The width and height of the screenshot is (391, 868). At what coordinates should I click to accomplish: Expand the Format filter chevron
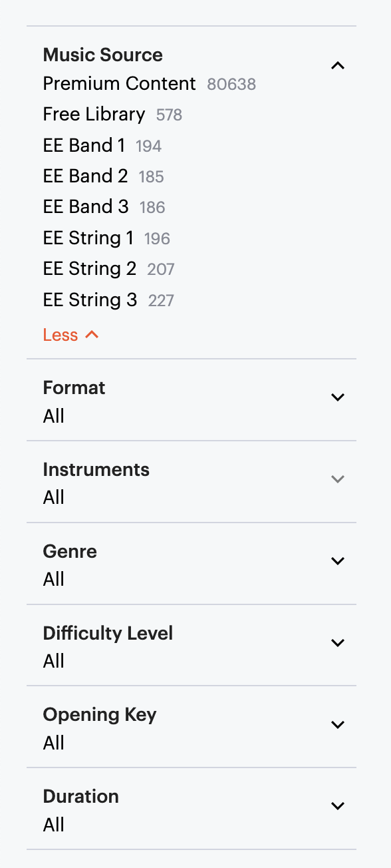pos(338,397)
